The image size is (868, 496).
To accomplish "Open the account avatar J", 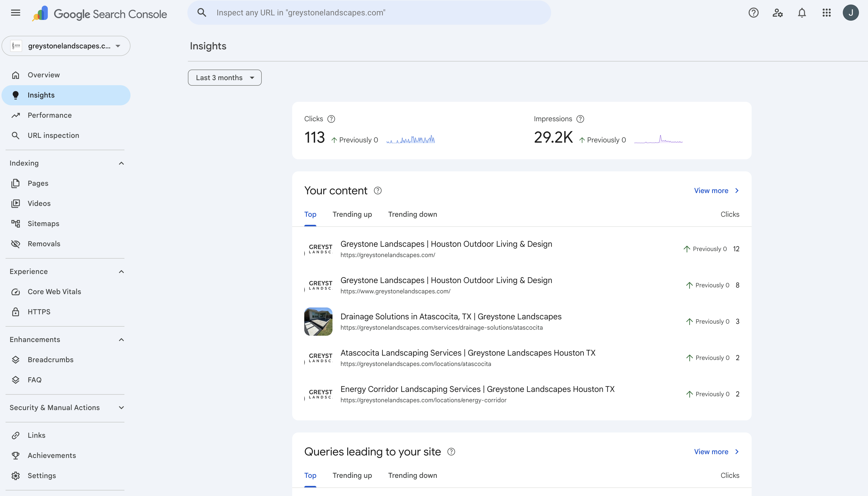I will point(851,13).
